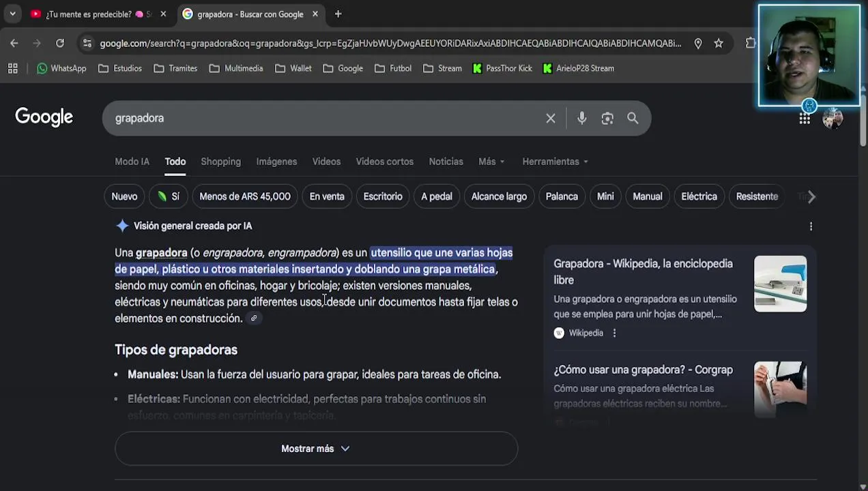Click the browser back arrow
This screenshot has width=868, height=491.
14,43
